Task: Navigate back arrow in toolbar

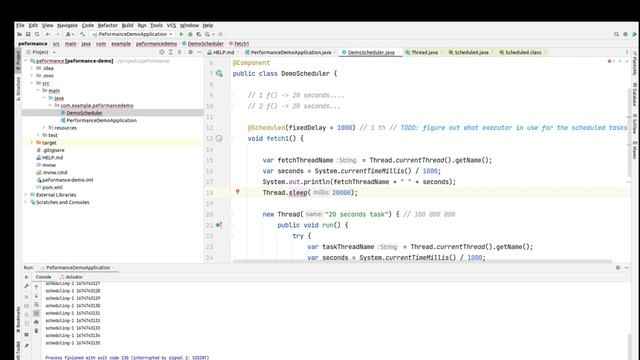Action: (48, 34)
